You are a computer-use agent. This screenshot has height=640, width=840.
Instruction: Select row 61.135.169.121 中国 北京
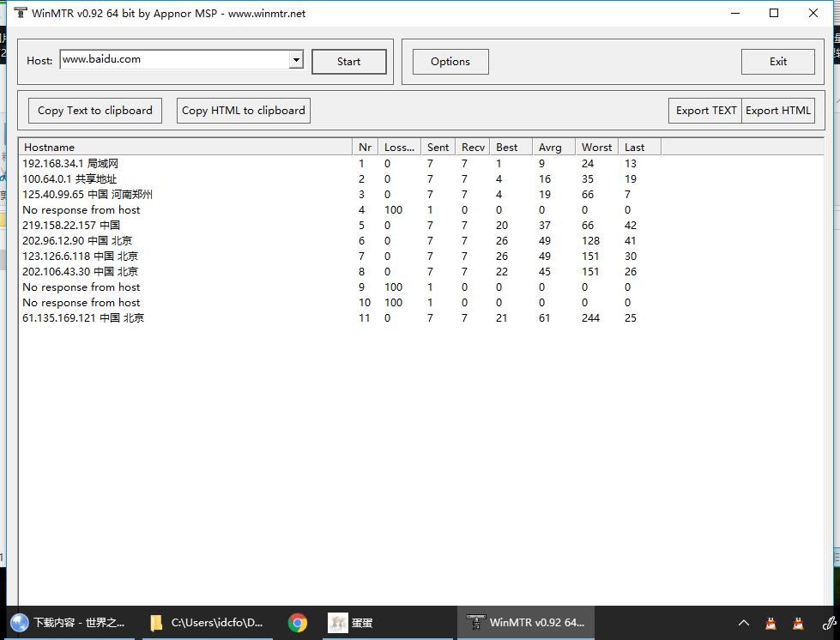[341, 318]
